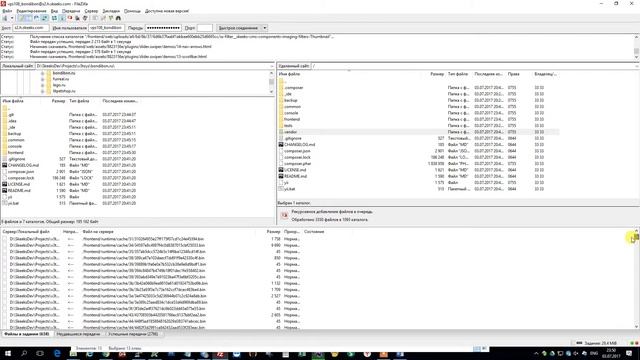Open 'Доступна новая версия!' menu
The image size is (640, 360).
tap(167, 11)
